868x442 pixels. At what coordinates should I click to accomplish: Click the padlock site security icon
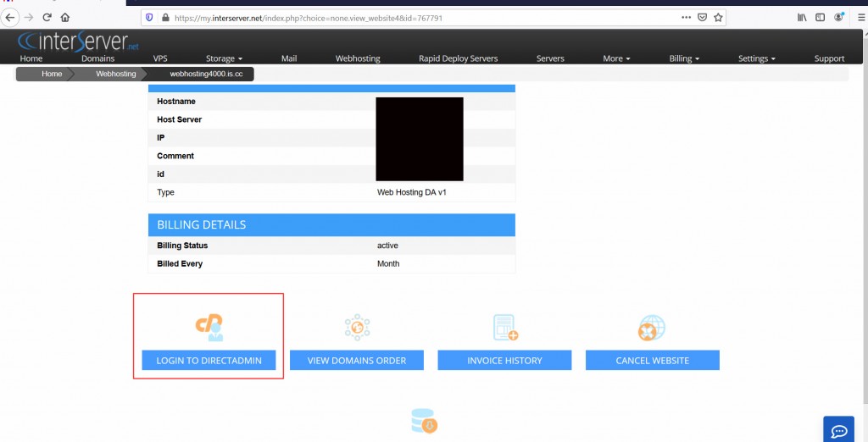pyautogui.click(x=164, y=18)
